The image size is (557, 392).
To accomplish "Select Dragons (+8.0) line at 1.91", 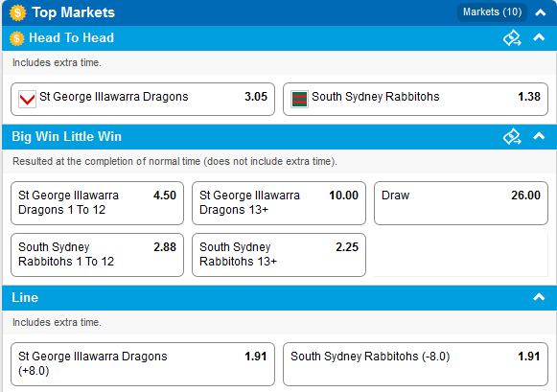I will click(x=143, y=364).
